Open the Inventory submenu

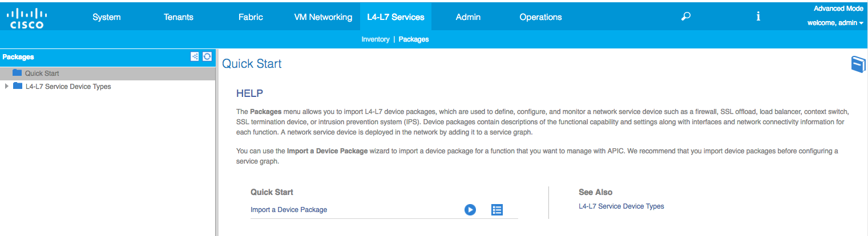coord(375,39)
